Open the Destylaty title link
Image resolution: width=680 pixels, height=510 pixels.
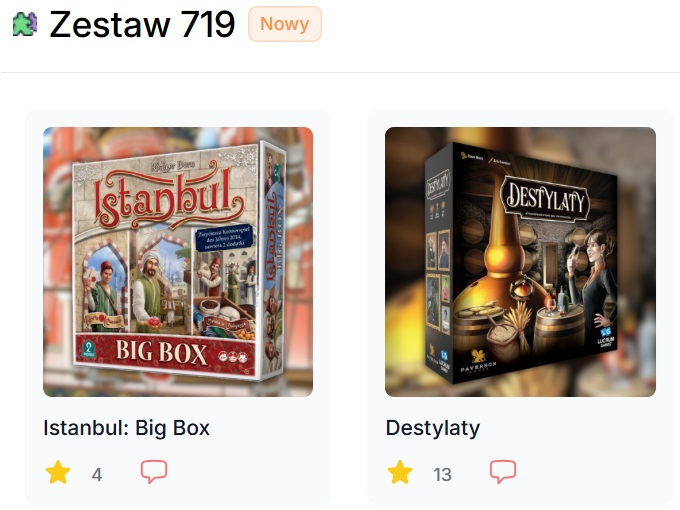click(433, 428)
